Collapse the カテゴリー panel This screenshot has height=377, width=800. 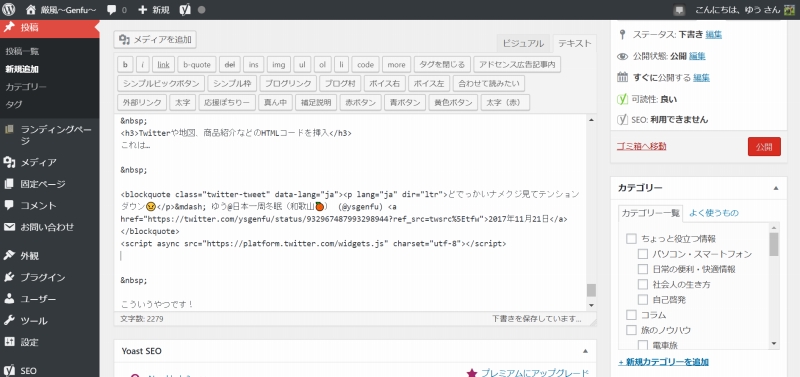click(776, 188)
